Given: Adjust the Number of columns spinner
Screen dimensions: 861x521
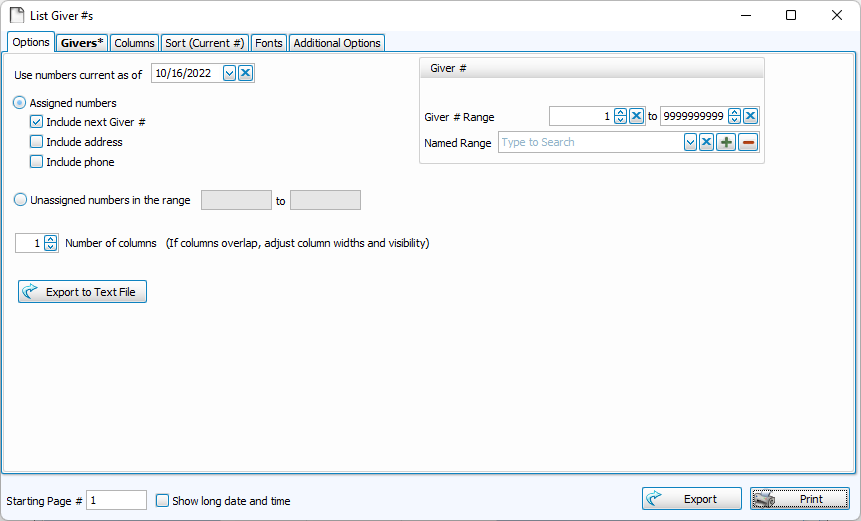Looking at the screenshot, I should click(51, 243).
